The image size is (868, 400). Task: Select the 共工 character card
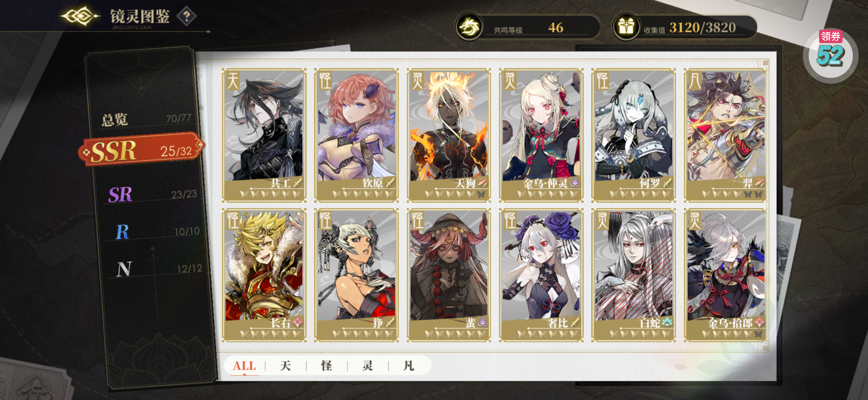(x=264, y=135)
